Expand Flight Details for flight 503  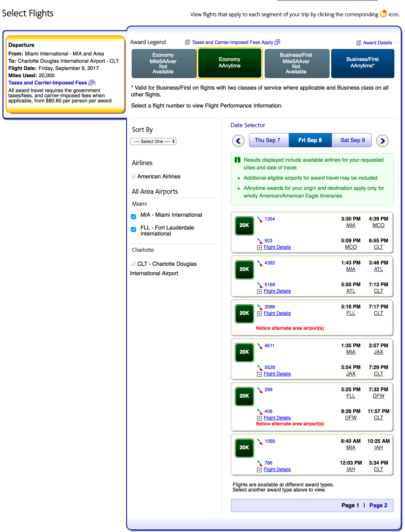coord(277,247)
